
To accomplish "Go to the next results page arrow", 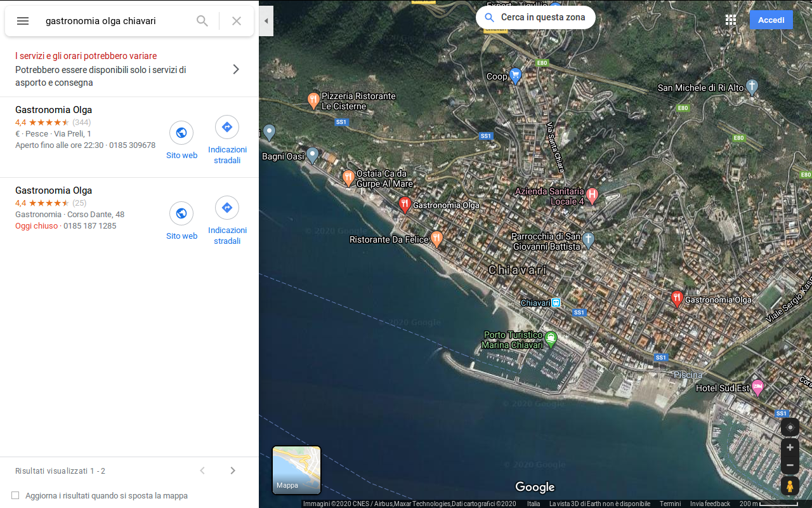I will tap(233, 471).
